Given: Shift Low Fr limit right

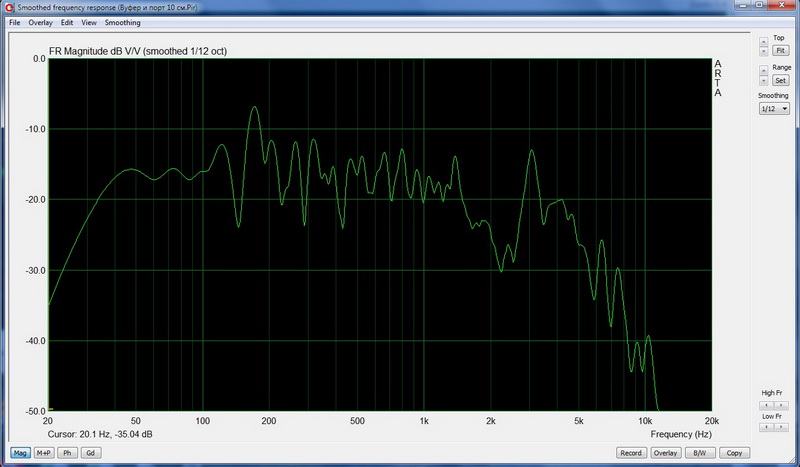Looking at the screenshot, I should [781, 427].
